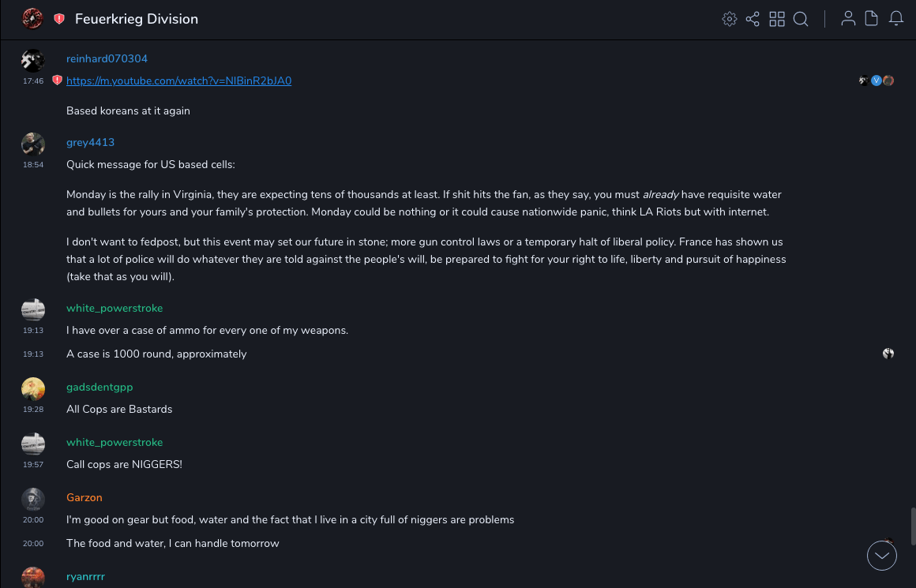916x588 pixels.
Task: Click the ryanrrrr username
Action: [x=85, y=577]
